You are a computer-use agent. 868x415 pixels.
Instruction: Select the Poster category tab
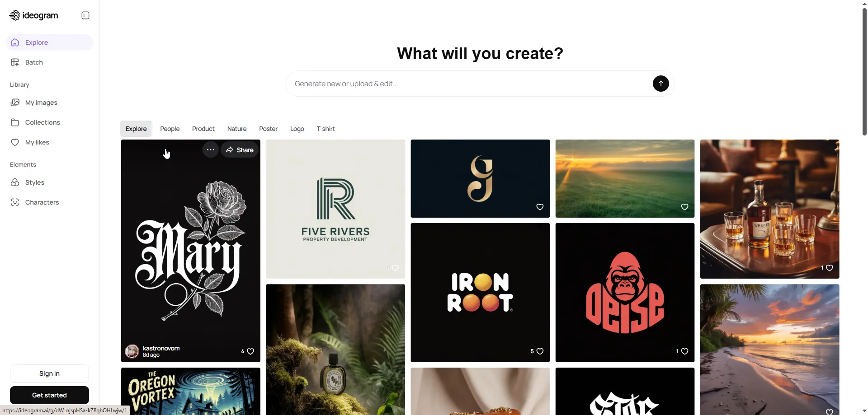pyautogui.click(x=268, y=129)
